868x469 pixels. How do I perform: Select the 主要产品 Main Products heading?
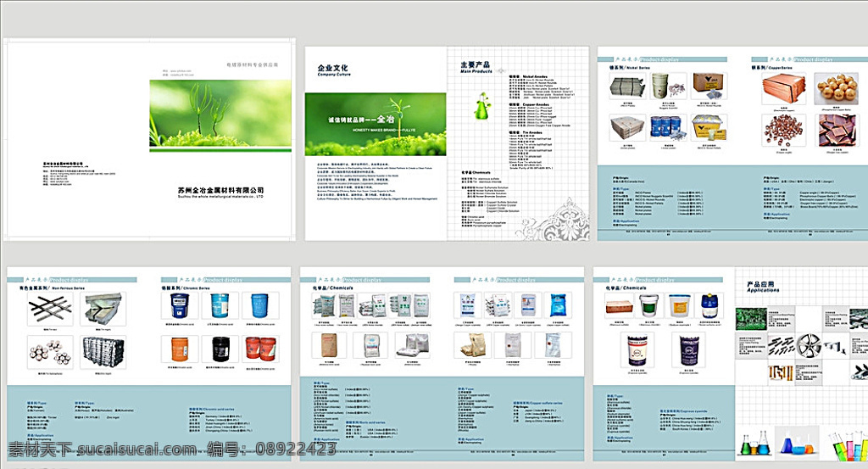[476, 66]
